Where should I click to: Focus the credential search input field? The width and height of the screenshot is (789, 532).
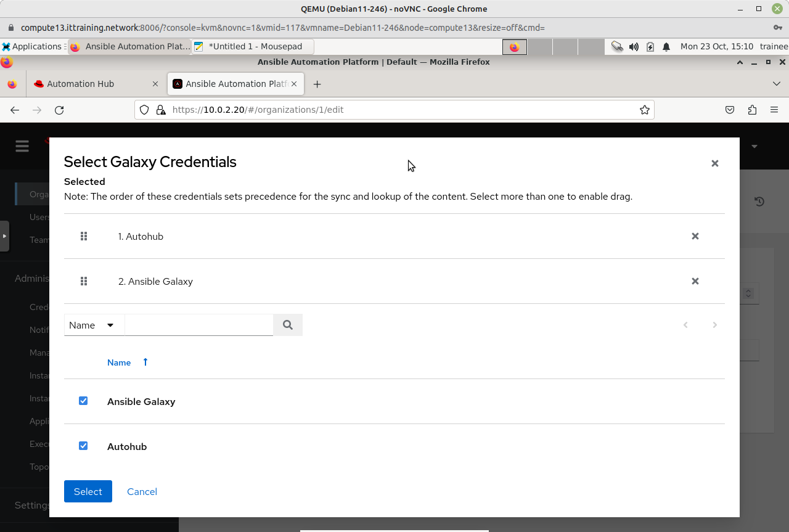[x=199, y=325]
